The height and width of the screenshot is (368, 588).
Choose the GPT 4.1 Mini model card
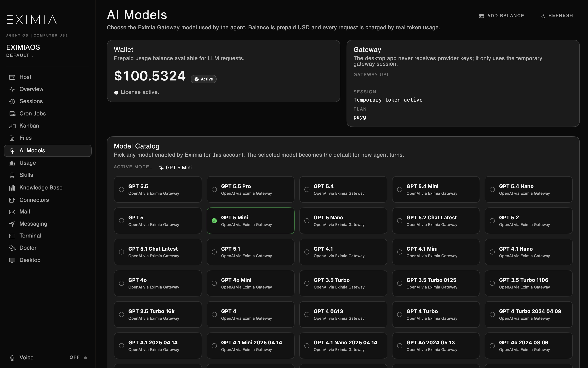436,252
